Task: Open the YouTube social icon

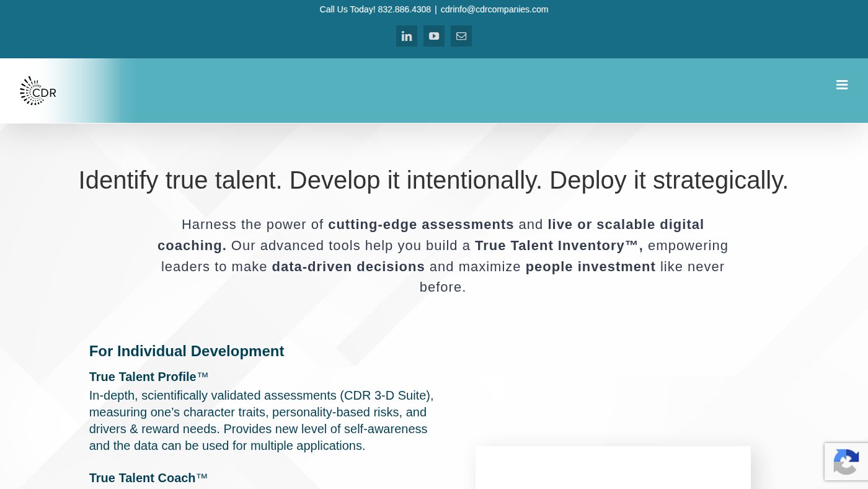Action: (434, 36)
